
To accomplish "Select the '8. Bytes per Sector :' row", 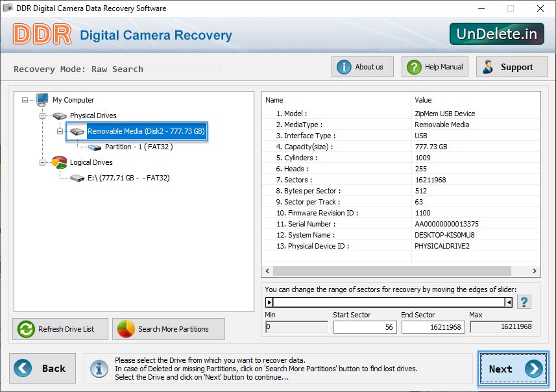I will 401,191.
